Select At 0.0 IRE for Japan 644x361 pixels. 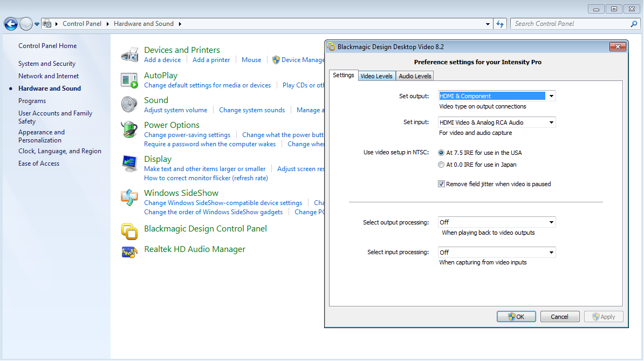(x=441, y=165)
